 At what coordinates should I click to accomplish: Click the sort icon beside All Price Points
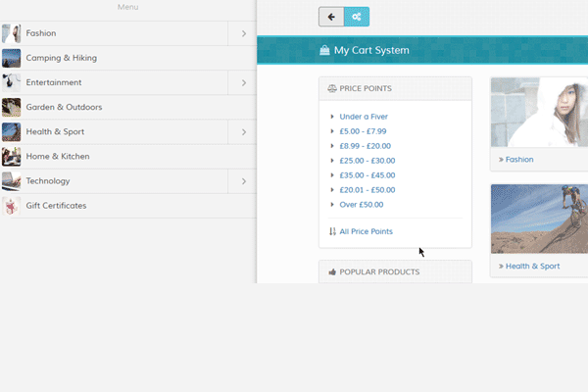[x=332, y=231]
